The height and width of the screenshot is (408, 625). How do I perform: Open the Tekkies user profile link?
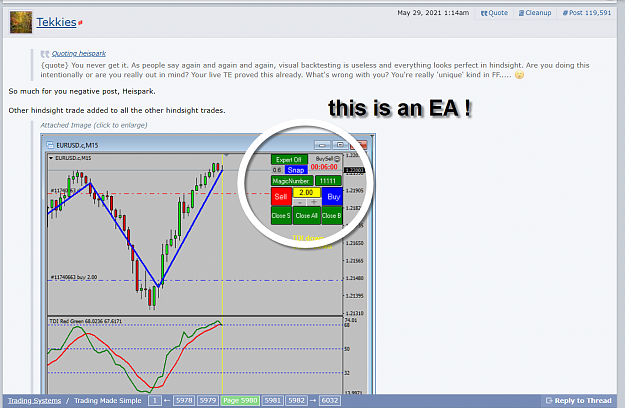pyautogui.click(x=56, y=22)
